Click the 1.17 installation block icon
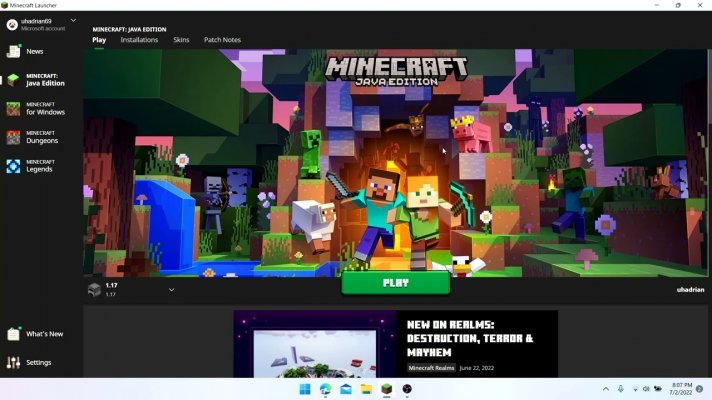The image size is (712, 400). (x=95, y=290)
